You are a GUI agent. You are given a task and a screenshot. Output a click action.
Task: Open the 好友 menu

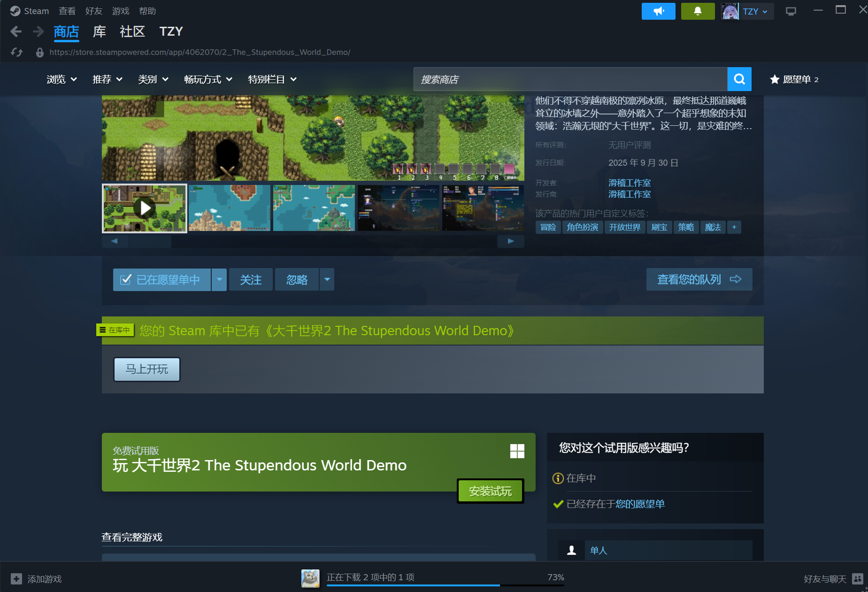(94, 11)
